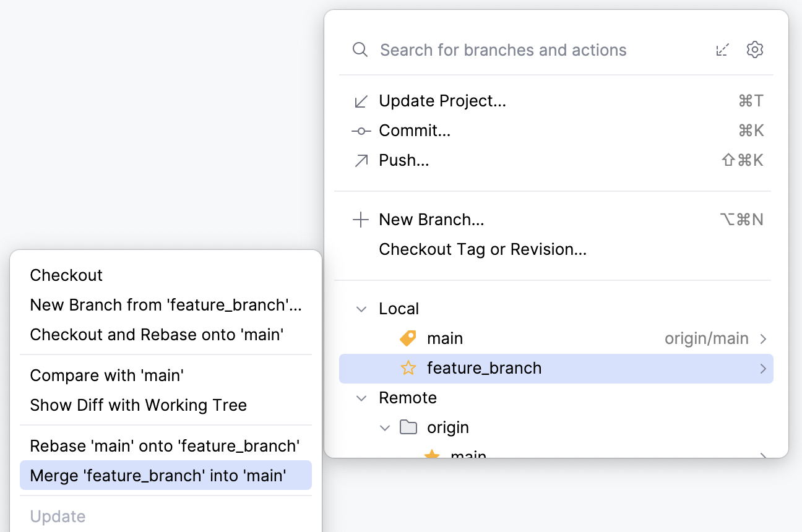
Task: Open Git branch settings via the gear icon
Action: pos(755,49)
